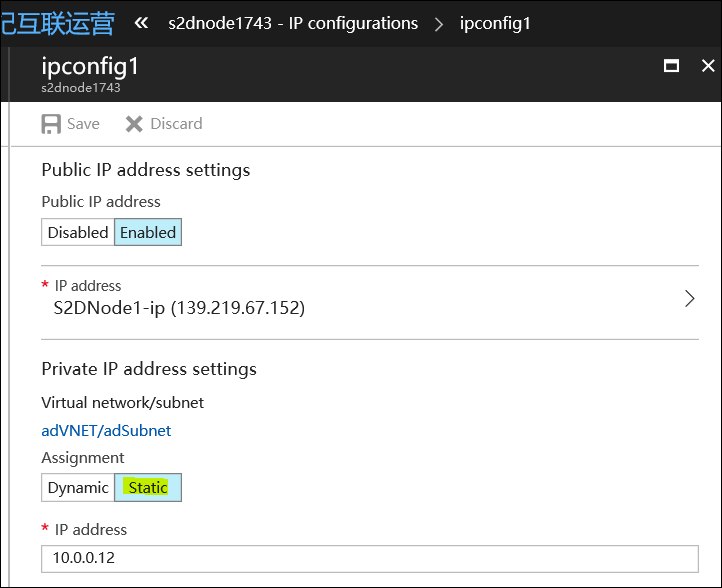Go to s2dnode1743 - IP configurations breadcrumb
The width and height of the screenshot is (722, 588).
point(293,23)
